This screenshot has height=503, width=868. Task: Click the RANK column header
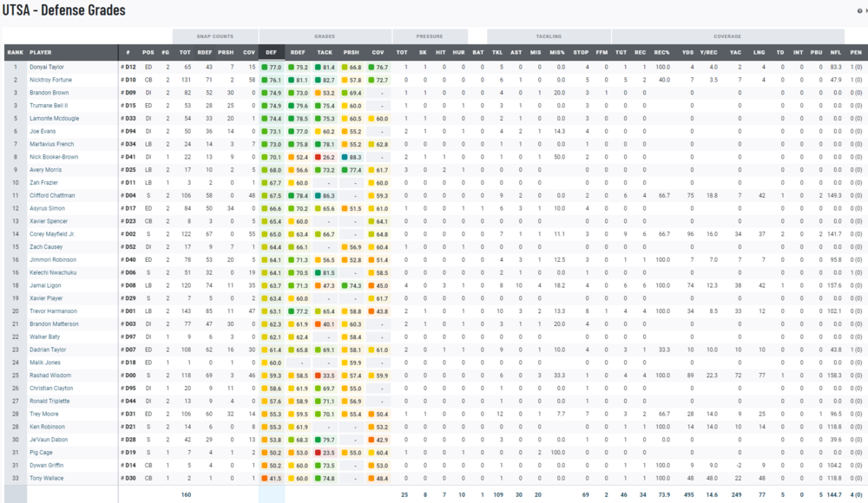point(16,52)
